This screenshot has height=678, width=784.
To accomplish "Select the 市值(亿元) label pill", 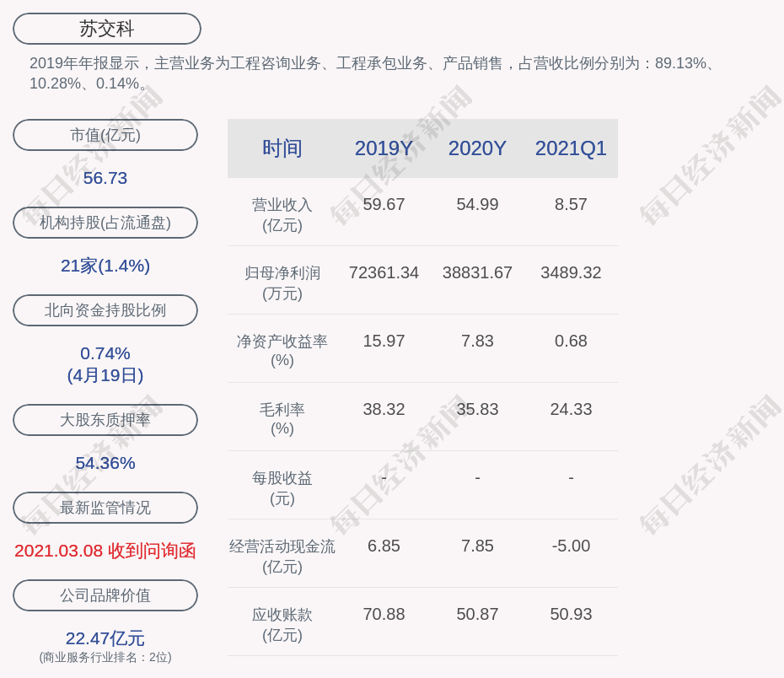I will [105, 135].
